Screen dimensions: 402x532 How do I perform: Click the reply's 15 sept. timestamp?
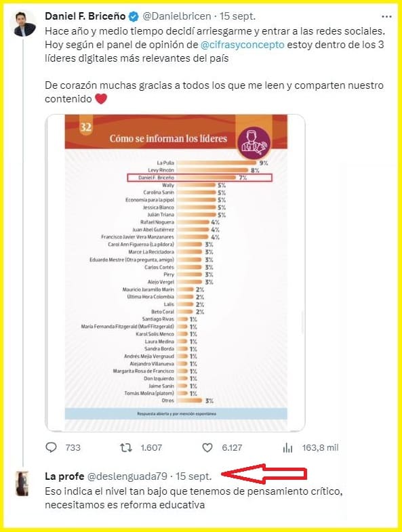[x=193, y=476]
